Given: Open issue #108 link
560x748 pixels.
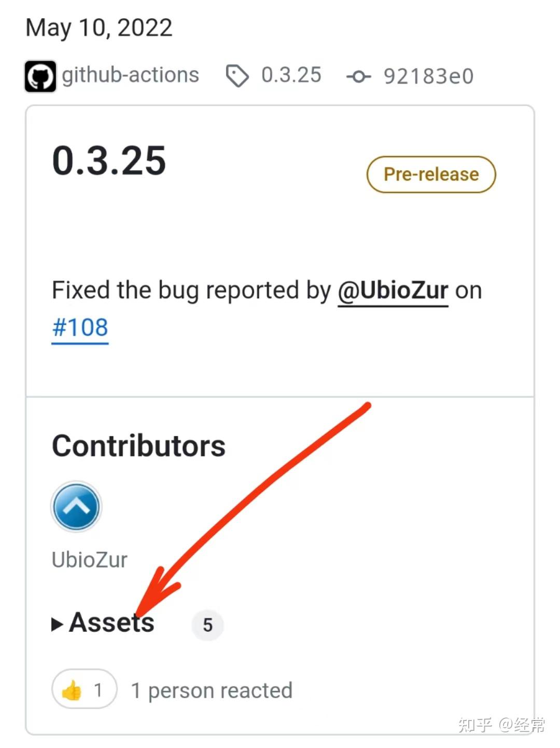Looking at the screenshot, I should point(80,328).
